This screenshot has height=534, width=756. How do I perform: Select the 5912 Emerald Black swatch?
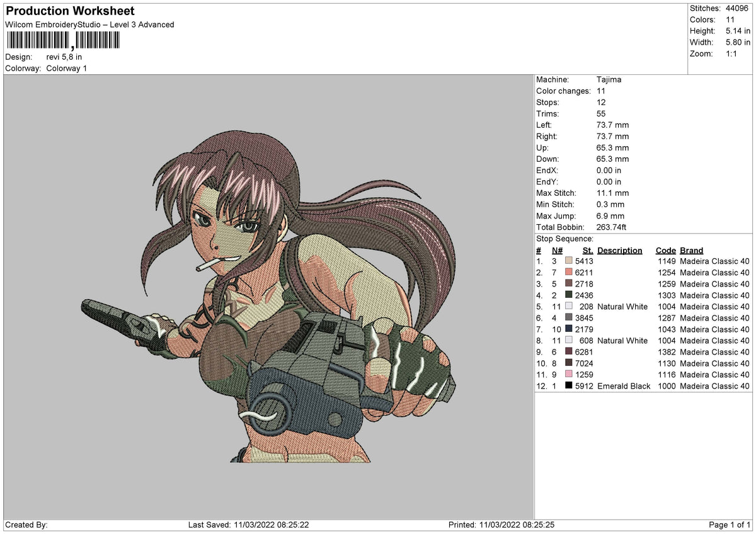point(569,386)
